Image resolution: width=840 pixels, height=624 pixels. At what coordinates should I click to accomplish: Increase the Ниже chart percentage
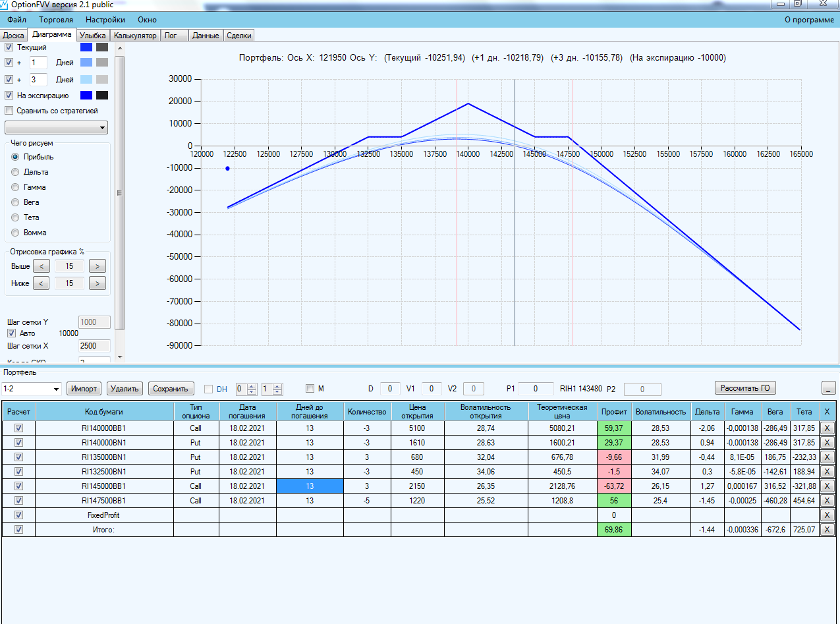point(98,283)
